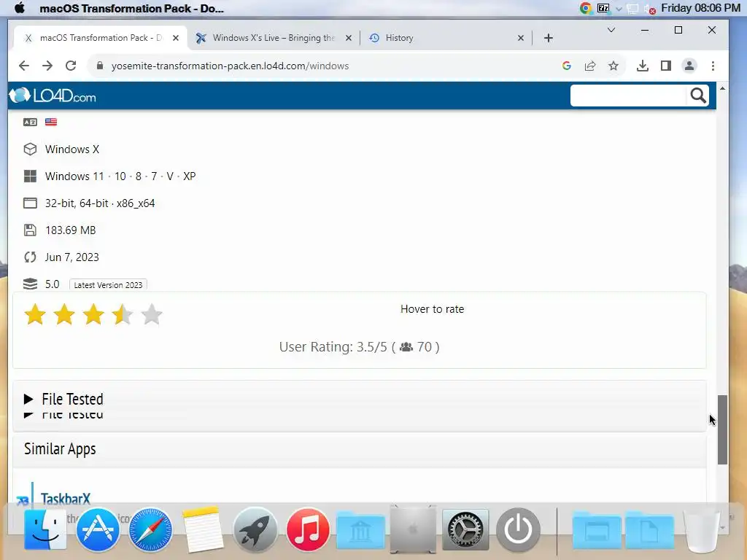Open Music app from the dock

308,529
